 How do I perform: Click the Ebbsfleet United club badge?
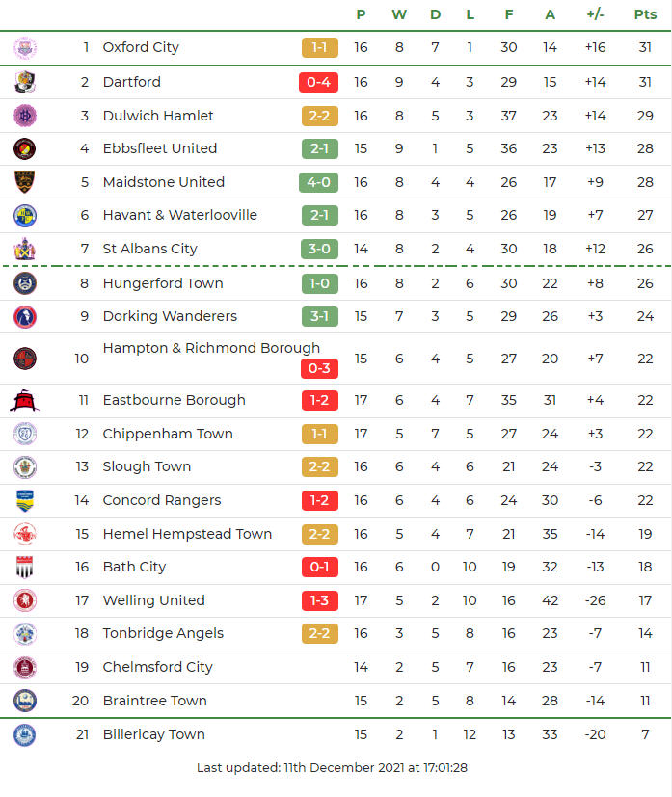(x=25, y=148)
